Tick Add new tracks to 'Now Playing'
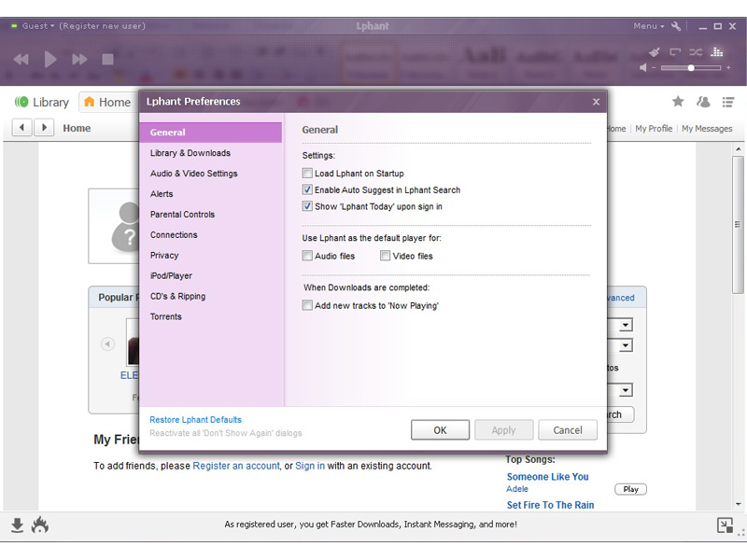This screenshot has width=747, height=560. click(307, 305)
